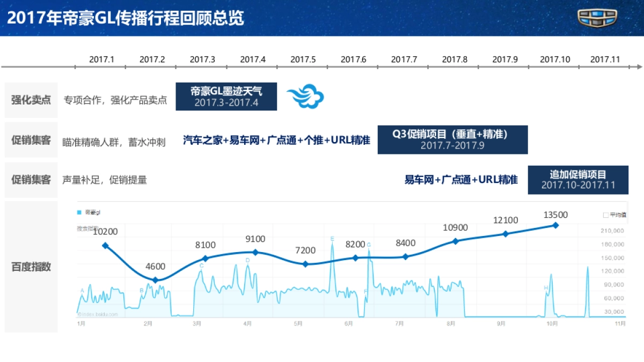Click the highest data point labeled 13500
Screen dimensions: 644x362
click(x=555, y=226)
